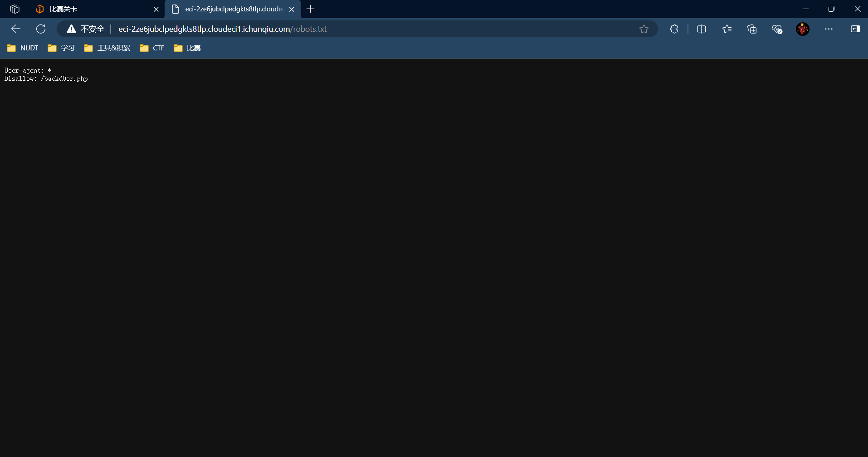Open Settings and more menu

coord(829,29)
